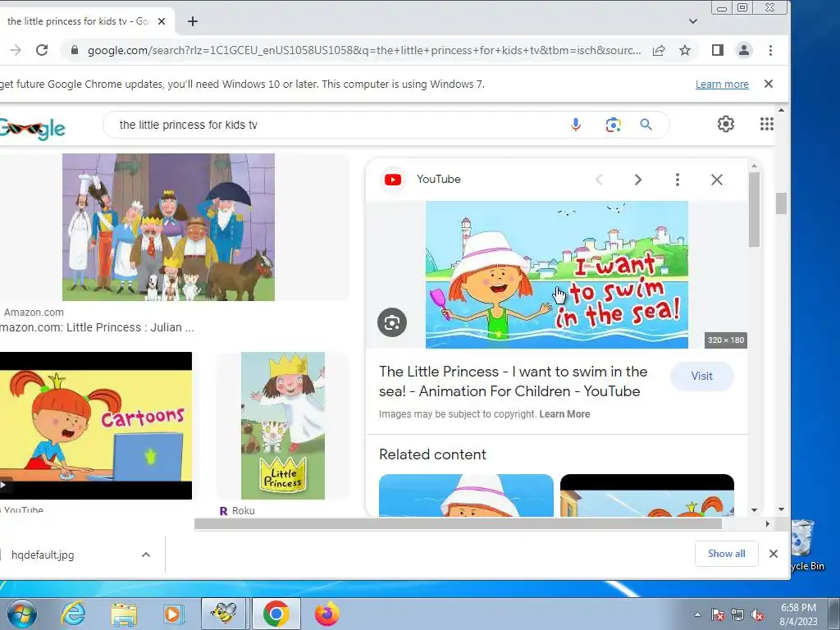Expand hqdefault.jpg download options chevron
The image size is (840, 630).
(x=146, y=555)
